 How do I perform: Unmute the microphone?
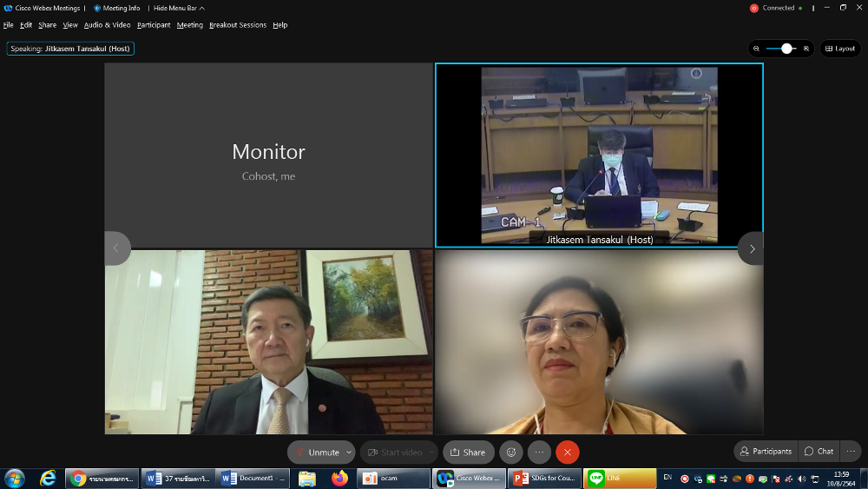(316, 452)
